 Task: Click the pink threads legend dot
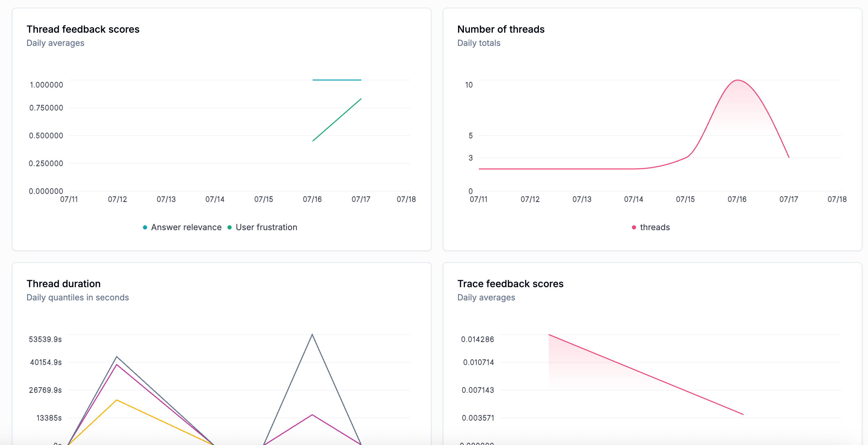pos(634,227)
